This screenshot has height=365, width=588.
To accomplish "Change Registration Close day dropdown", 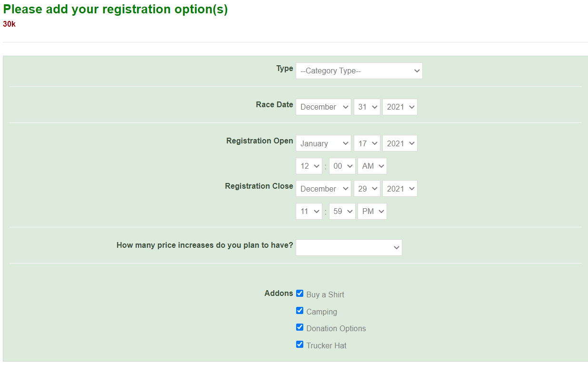I will pos(367,189).
